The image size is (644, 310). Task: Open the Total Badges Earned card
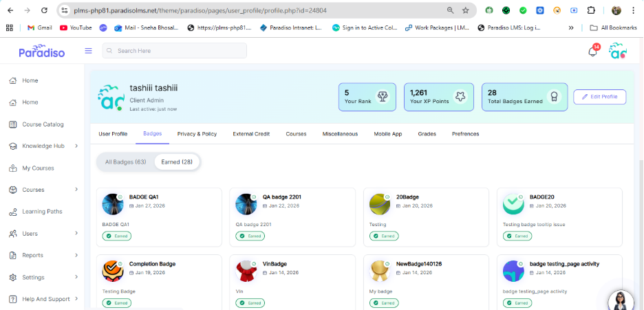click(524, 97)
